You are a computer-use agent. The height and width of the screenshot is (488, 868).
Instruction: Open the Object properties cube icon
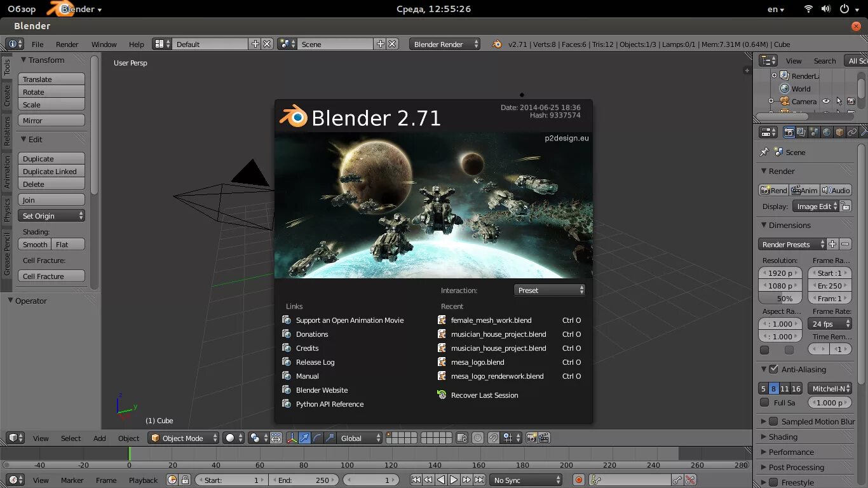point(839,132)
